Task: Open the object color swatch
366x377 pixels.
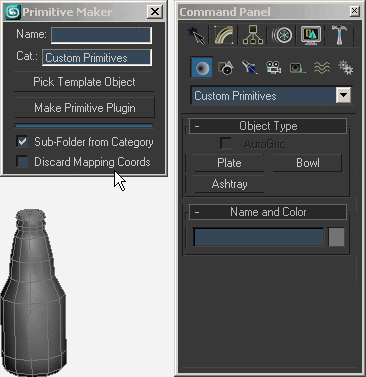Action: click(x=336, y=237)
